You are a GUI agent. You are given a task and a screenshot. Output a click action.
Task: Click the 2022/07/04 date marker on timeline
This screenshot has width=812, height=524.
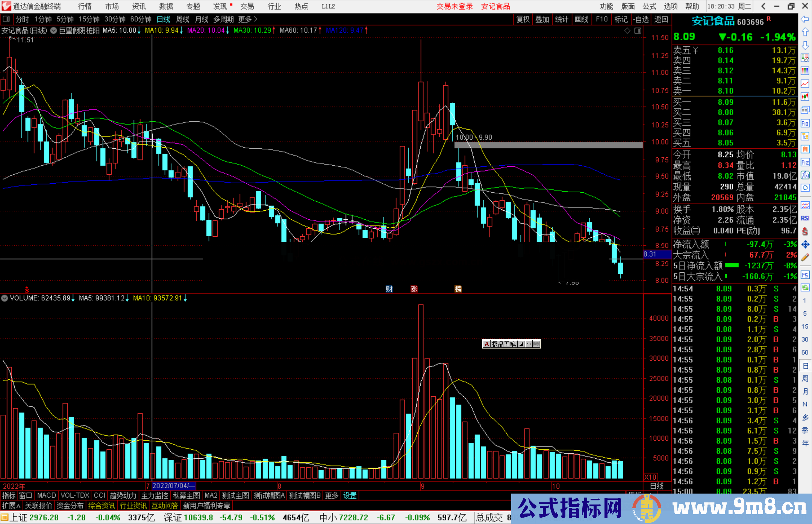point(173,486)
